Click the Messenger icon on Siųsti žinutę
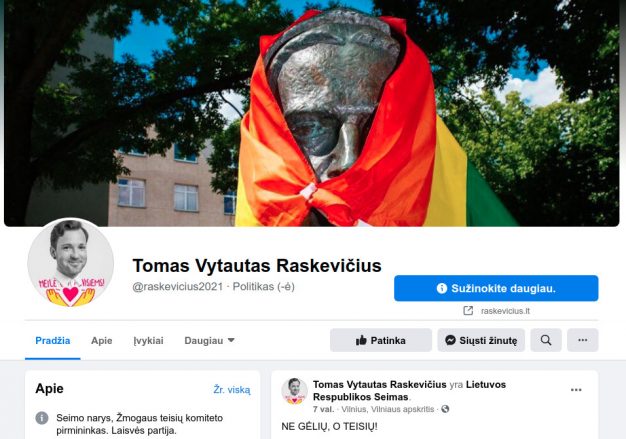This screenshot has width=626, height=439. [x=450, y=340]
